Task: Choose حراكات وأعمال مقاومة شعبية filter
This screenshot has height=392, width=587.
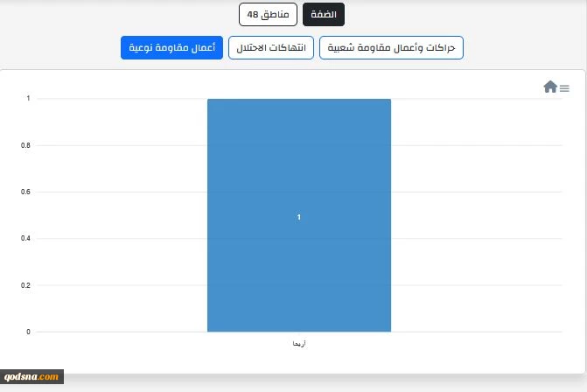Action: 391,47
